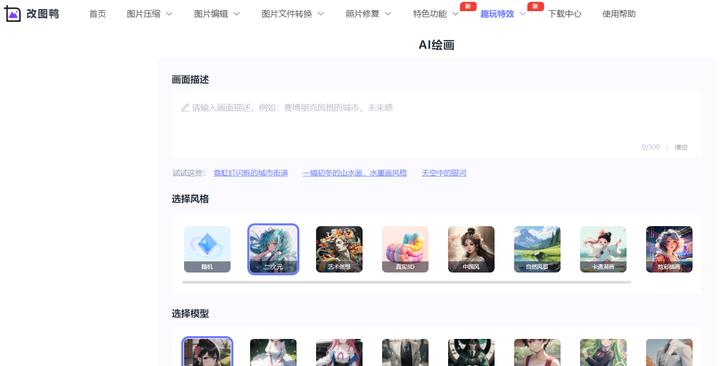Select the 炫彩插画 style thumbnail
Viewport: 720px width, 366px height.
pyautogui.click(x=669, y=249)
